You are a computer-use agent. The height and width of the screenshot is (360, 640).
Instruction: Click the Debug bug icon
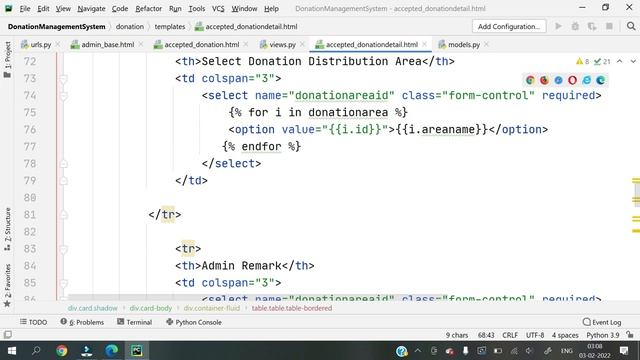tap(575, 26)
